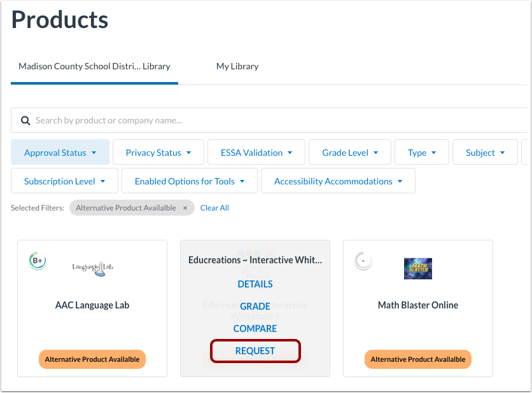
Task: Click the search magnifier icon
Action: pos(25,120)
